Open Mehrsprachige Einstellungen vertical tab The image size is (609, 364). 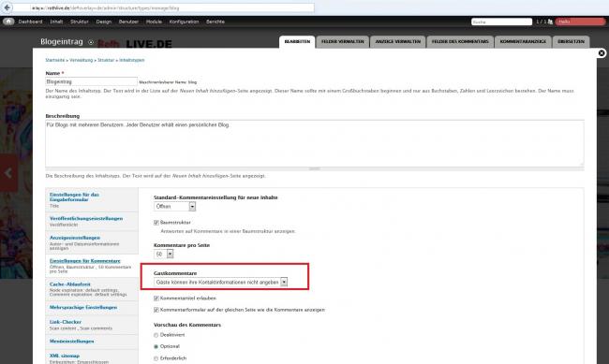pyautogui.click(x=92, y=307)
